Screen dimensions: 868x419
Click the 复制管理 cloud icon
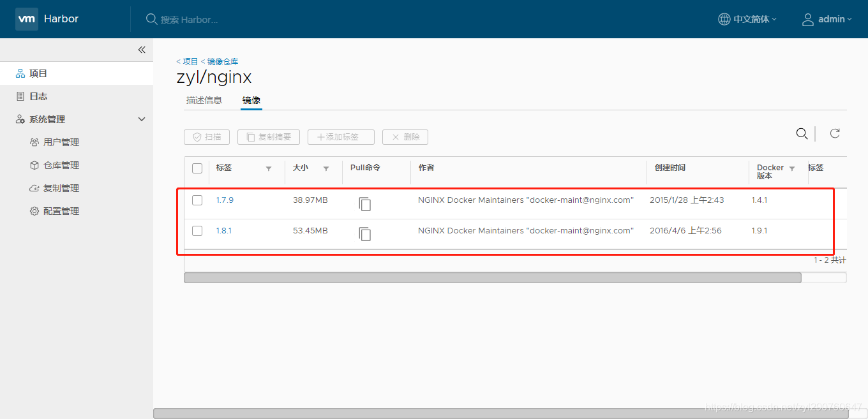pyautogui.click(x=34, y=188)
